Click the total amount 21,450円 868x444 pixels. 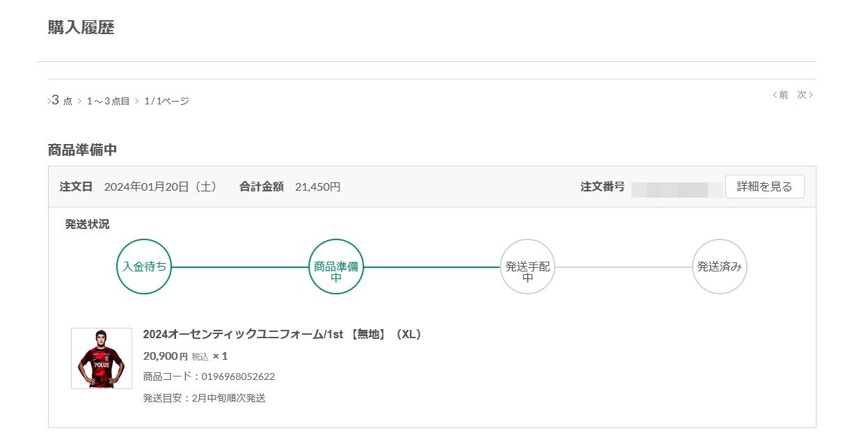tap(317, 187)
